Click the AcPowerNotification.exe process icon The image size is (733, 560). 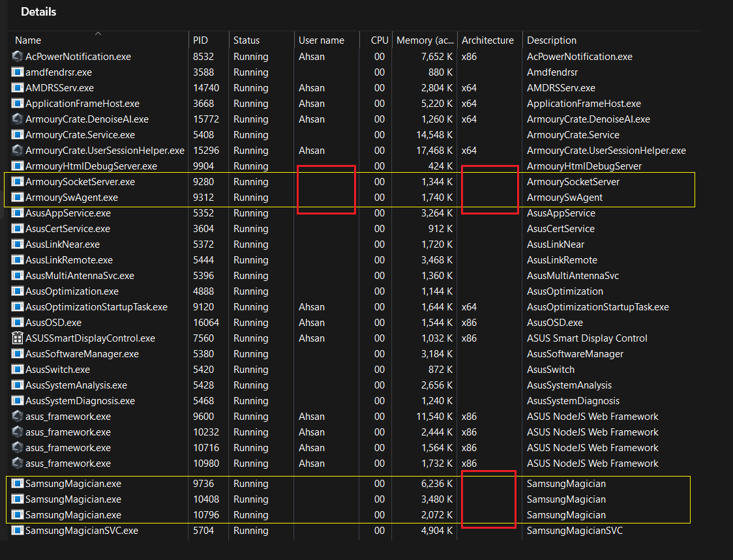tap(18, 57)
